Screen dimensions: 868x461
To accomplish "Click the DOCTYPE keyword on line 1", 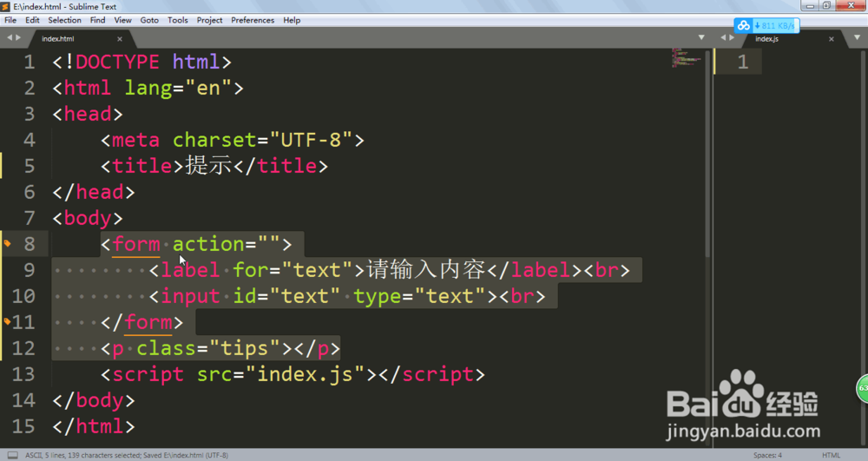I will (x=117, y=62).
